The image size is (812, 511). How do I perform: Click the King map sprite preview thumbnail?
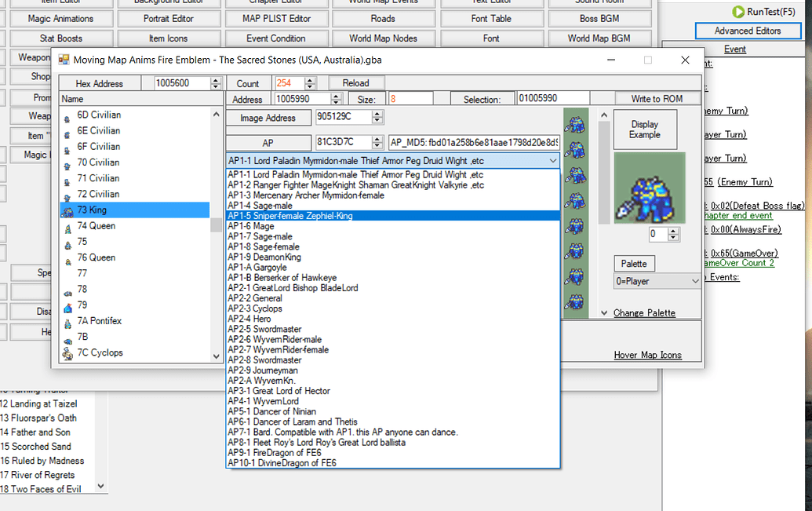(649, 187)
